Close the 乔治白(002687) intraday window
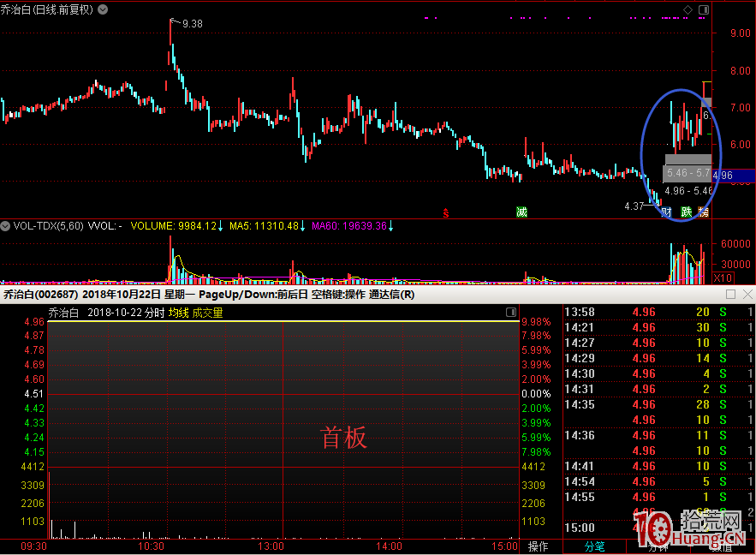 tap(747, 294)
